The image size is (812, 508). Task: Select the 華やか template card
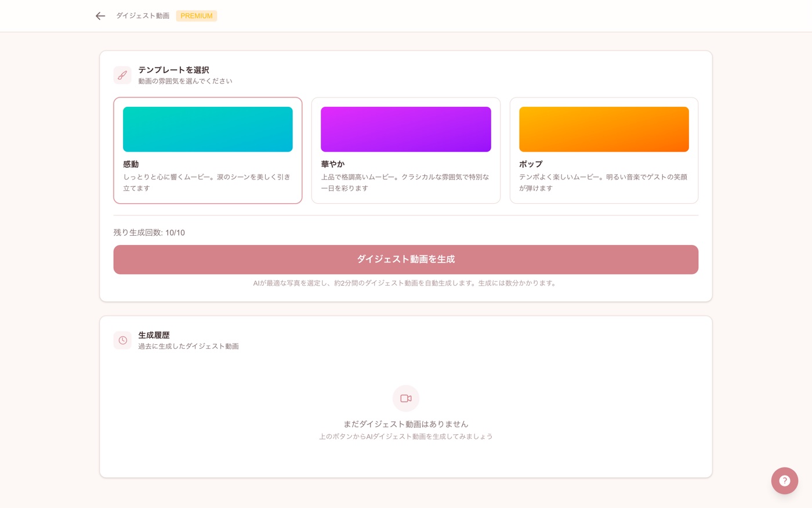pyautogui.click(x=406, y=150)
